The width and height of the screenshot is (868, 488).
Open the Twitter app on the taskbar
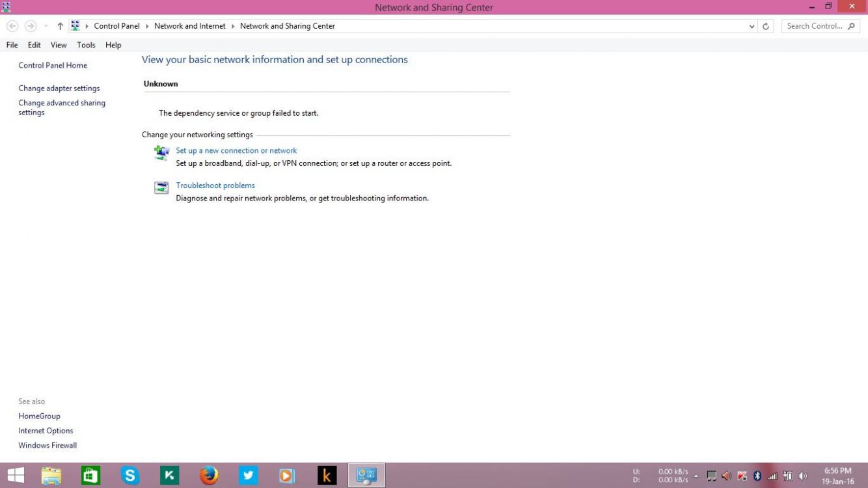[248, 476]
